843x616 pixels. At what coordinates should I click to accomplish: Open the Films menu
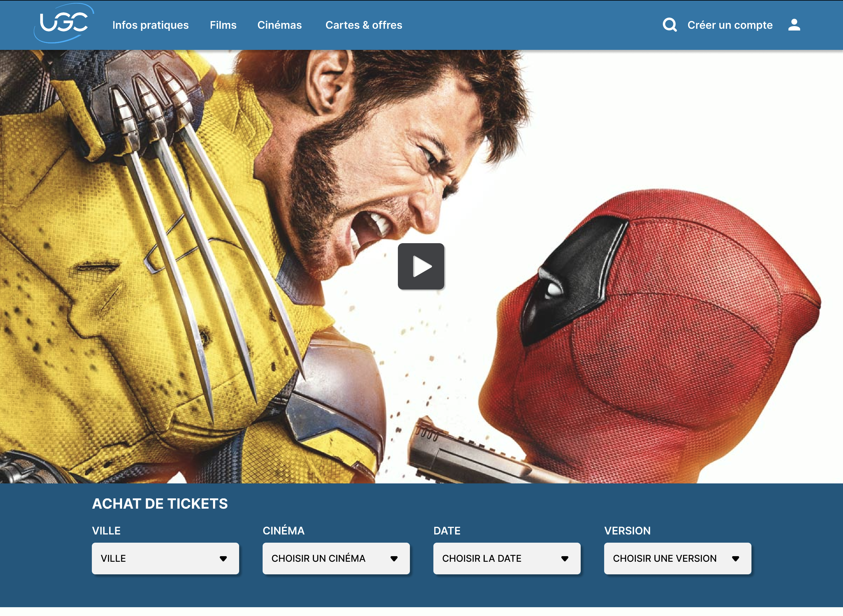click(223, 25)
